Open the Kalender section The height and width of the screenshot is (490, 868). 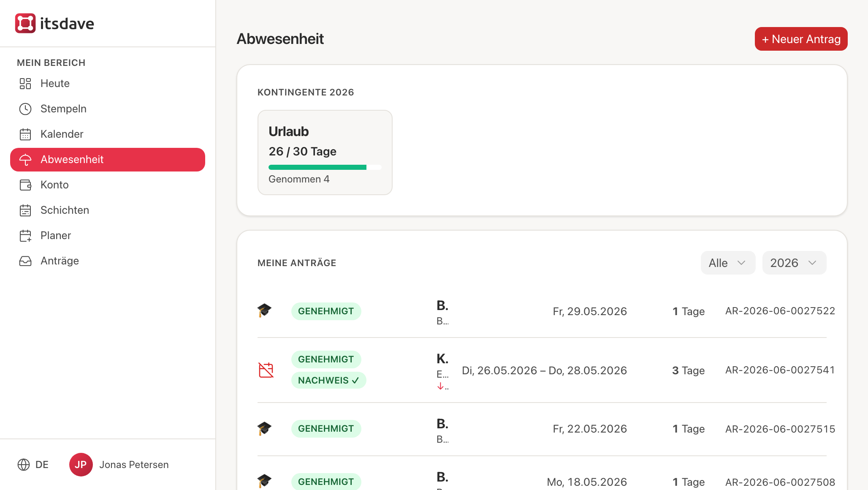tap(108, 134)
